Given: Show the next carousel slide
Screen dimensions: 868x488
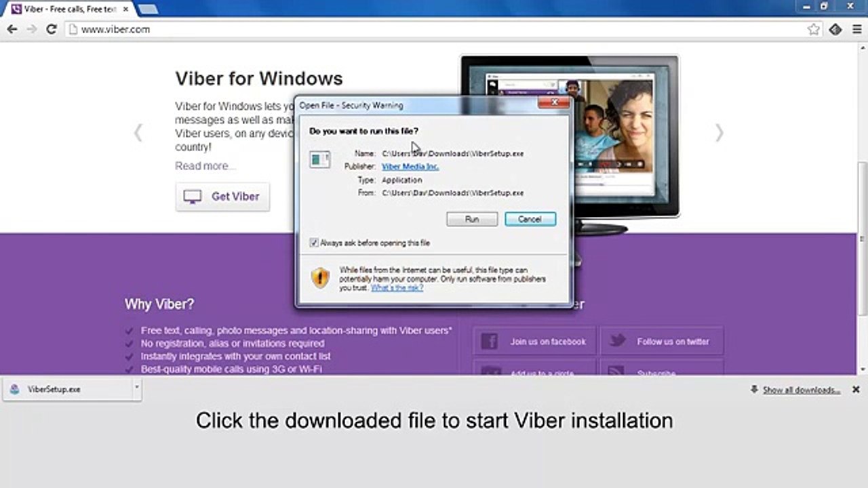Looking at the screenshot, I should click(x=719, y=132).
